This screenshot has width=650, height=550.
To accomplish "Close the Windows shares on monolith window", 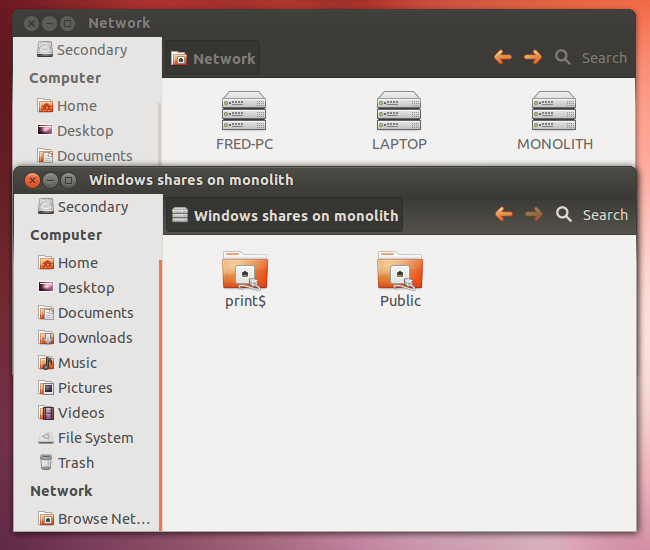I will pos(32,180).
